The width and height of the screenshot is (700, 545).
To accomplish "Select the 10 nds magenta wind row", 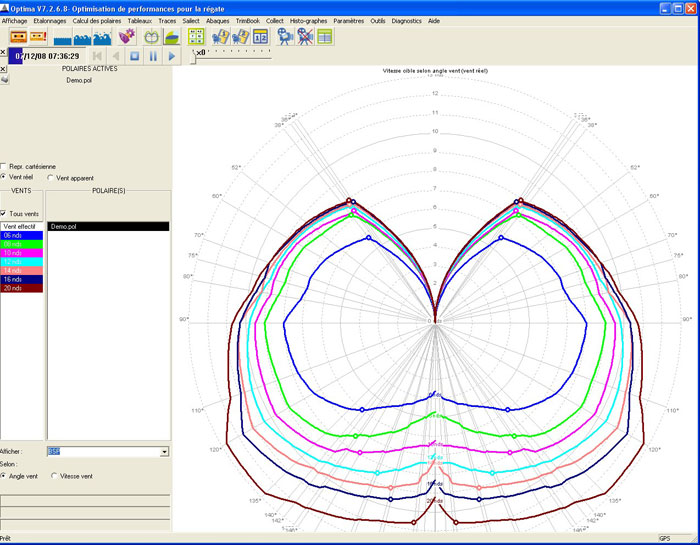I will pyautogui.click(x=21, y=253).
